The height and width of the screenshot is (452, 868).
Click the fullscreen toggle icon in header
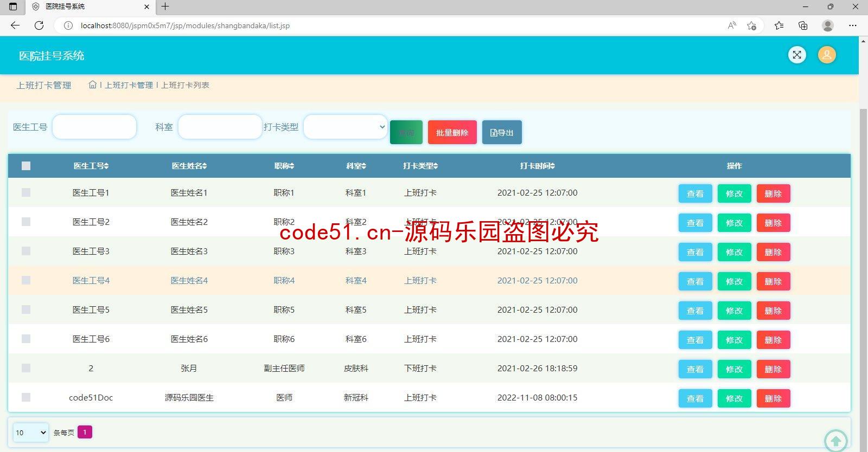pos(797,55)
